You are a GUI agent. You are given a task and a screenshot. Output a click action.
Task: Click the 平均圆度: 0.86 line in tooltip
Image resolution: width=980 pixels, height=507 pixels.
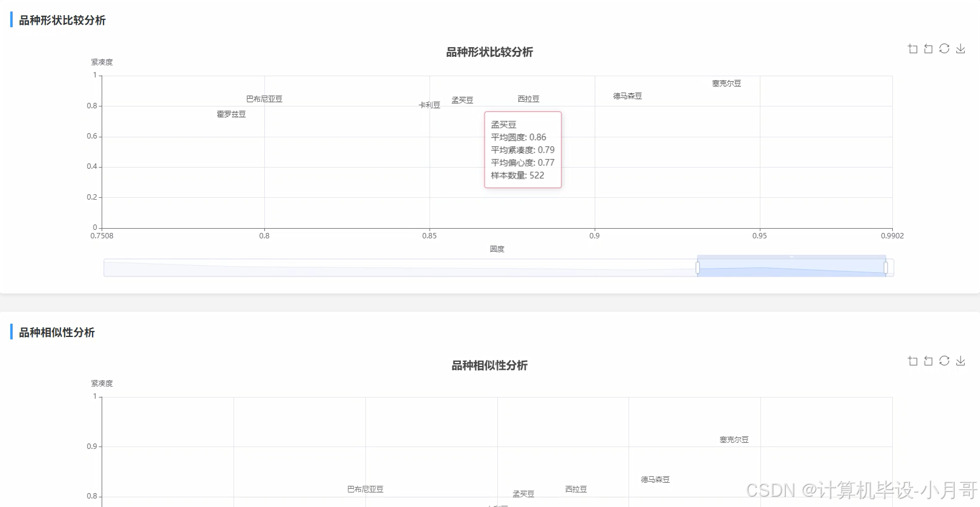tap(518, 137)
